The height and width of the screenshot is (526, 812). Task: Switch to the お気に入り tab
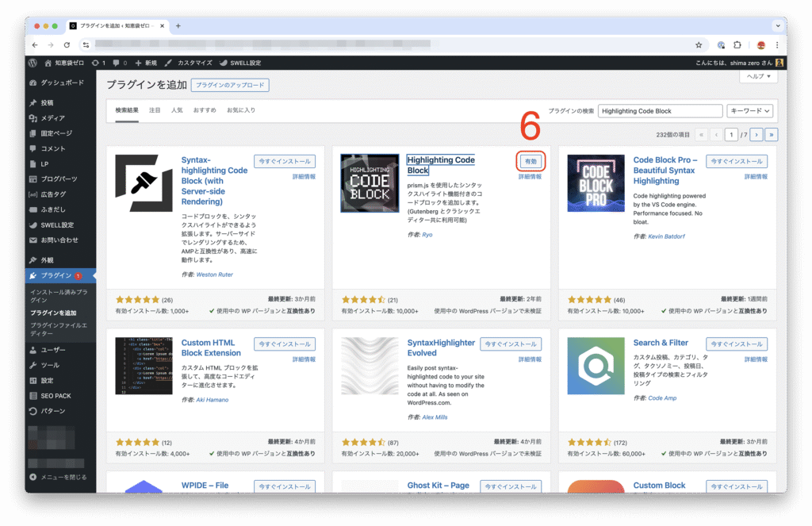click(241, 110)
